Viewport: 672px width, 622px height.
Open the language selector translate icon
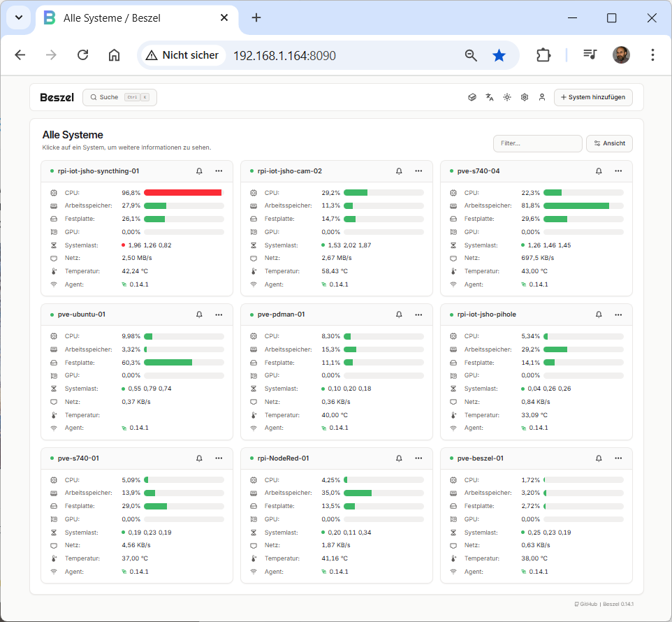(x=490, y=97)
